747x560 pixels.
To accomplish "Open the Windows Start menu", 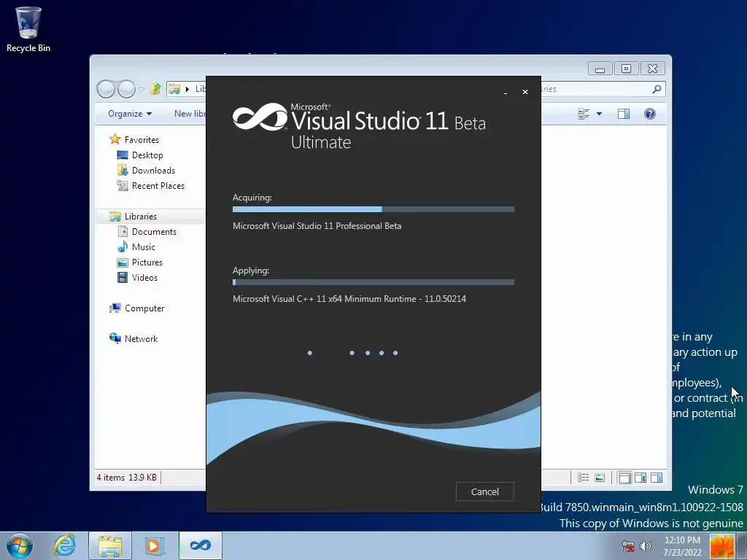I will coord(20,545).
